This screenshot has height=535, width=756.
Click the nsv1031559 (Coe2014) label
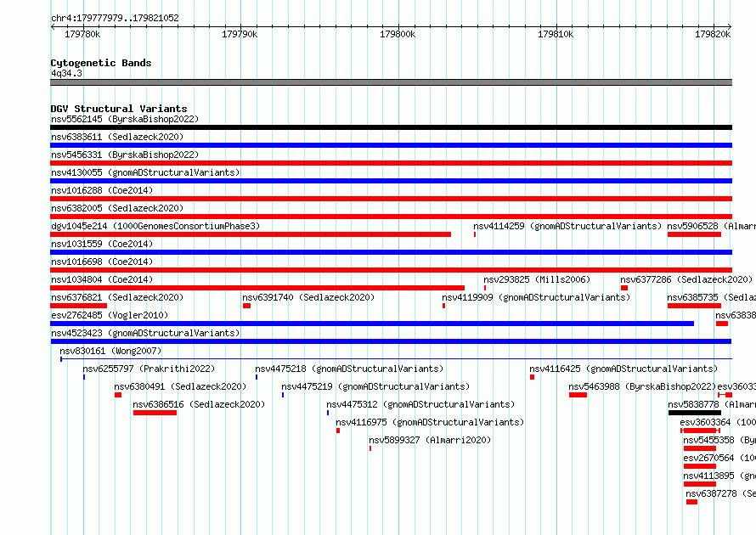click(102, 244)
